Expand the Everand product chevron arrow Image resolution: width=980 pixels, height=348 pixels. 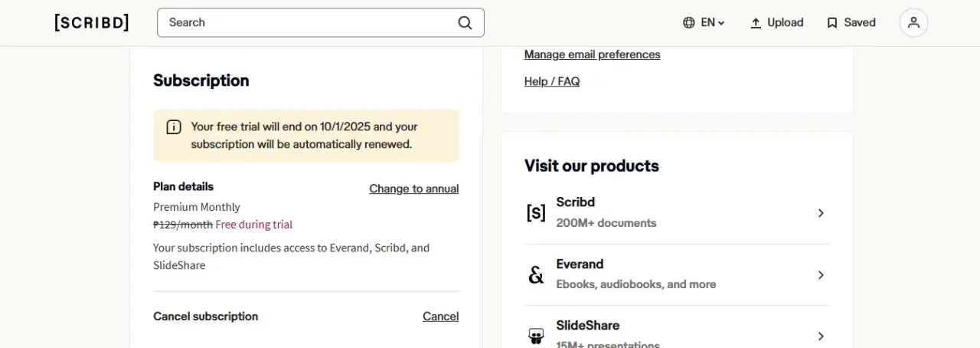[x=821, y=274]
